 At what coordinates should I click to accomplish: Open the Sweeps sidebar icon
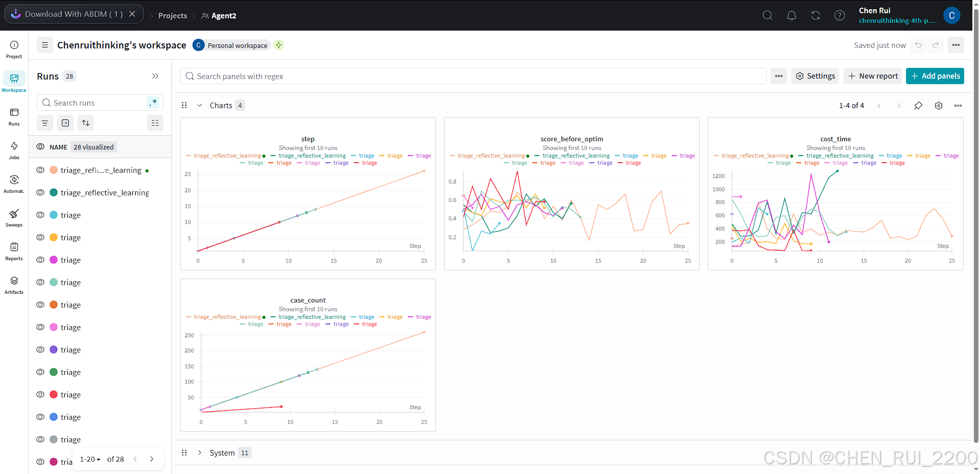[14, 218]
